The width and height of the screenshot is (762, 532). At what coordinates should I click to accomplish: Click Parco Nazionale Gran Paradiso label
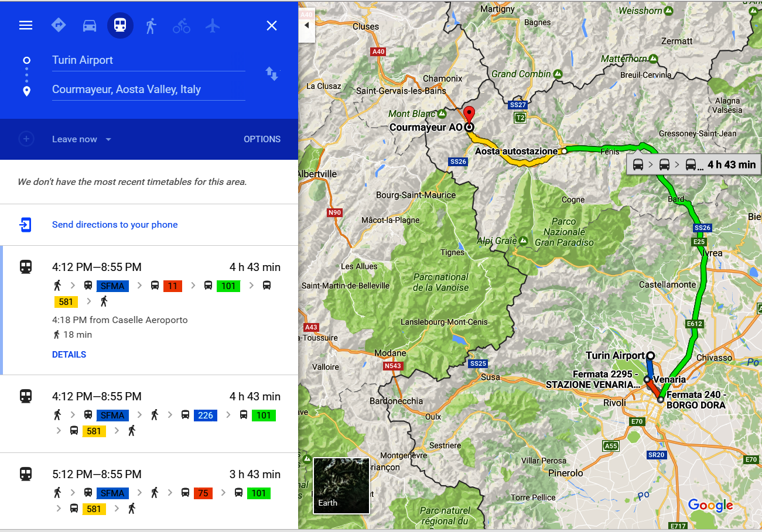[x=564, y=232]
